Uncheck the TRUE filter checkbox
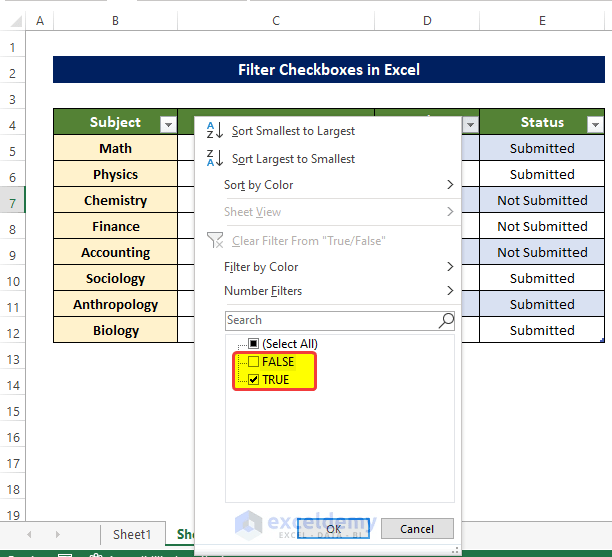The width and height of the screenshot is (612, 557). (253, 379)
